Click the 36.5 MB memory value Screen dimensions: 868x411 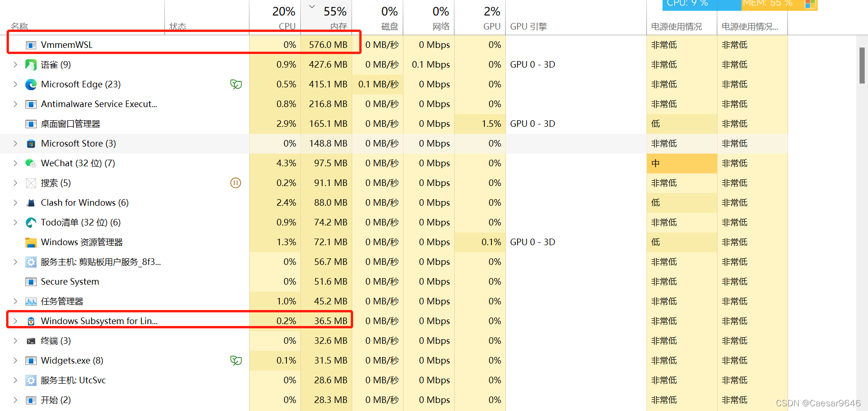331,321
